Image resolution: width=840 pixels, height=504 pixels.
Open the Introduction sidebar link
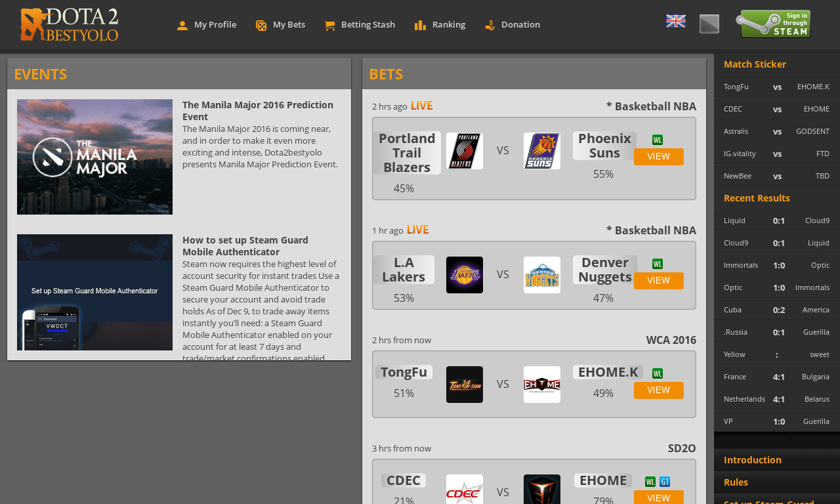coord(753,460)
